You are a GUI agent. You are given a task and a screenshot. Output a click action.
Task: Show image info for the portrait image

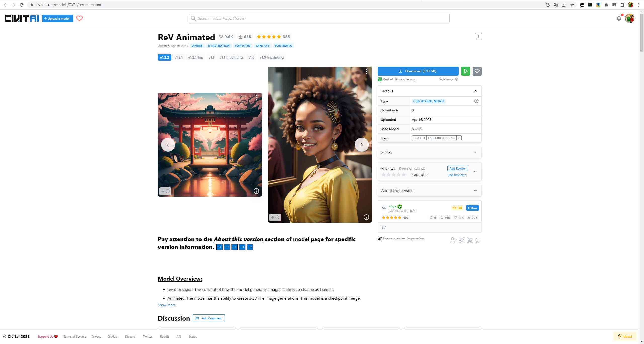(x=366, y=217)
